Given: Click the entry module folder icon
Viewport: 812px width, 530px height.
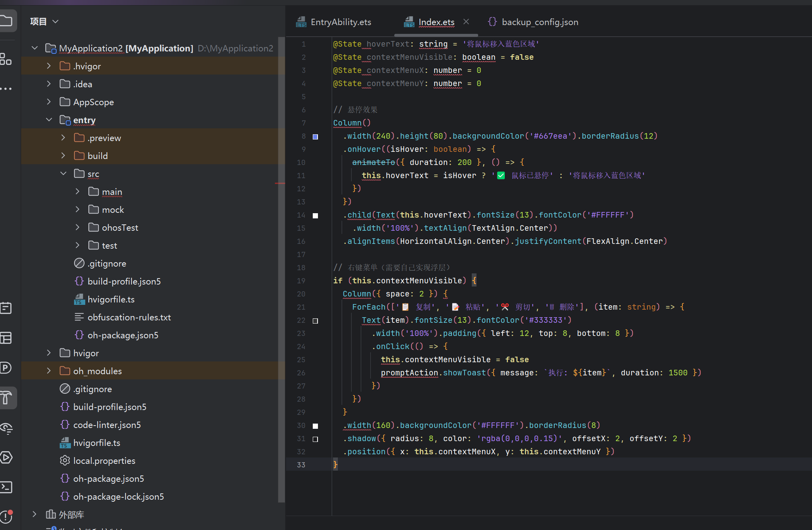Looking at the screenshot, I should click(65, 120).
